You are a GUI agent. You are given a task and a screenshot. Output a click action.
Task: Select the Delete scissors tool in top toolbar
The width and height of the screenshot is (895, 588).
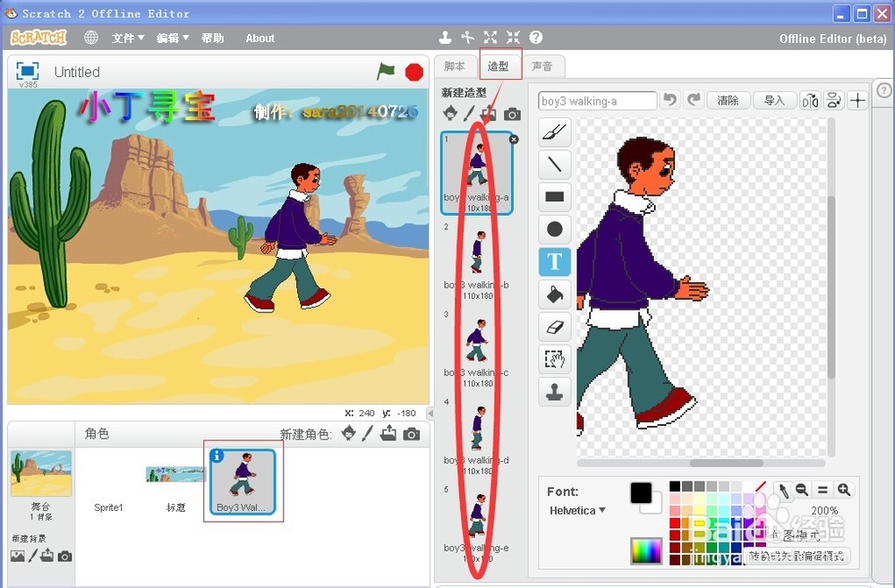click(468, 38)
